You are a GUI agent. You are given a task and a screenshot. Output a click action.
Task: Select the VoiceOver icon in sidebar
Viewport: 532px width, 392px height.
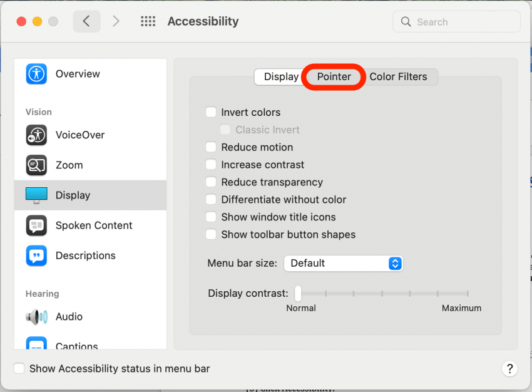pos(36,135)
